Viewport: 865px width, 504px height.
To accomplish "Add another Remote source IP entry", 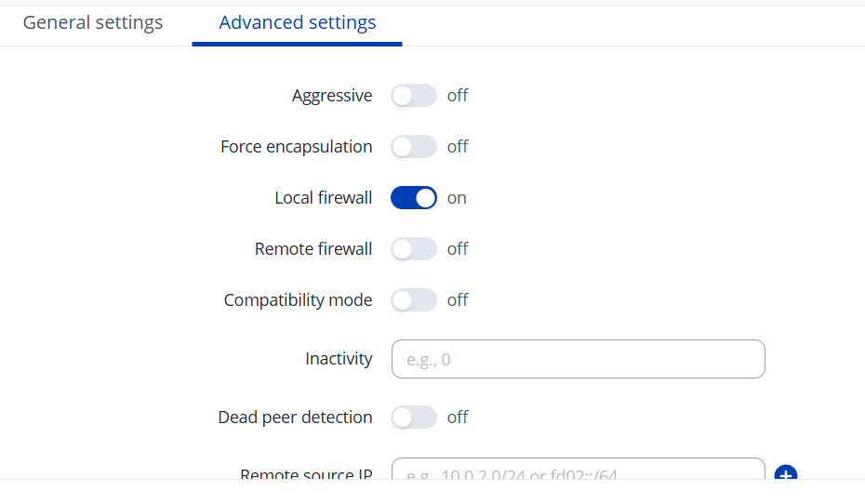I will point(785,473).
